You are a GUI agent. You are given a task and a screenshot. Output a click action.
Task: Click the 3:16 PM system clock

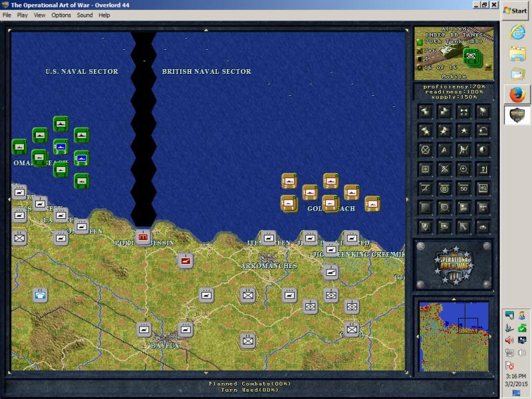point(516,376)
